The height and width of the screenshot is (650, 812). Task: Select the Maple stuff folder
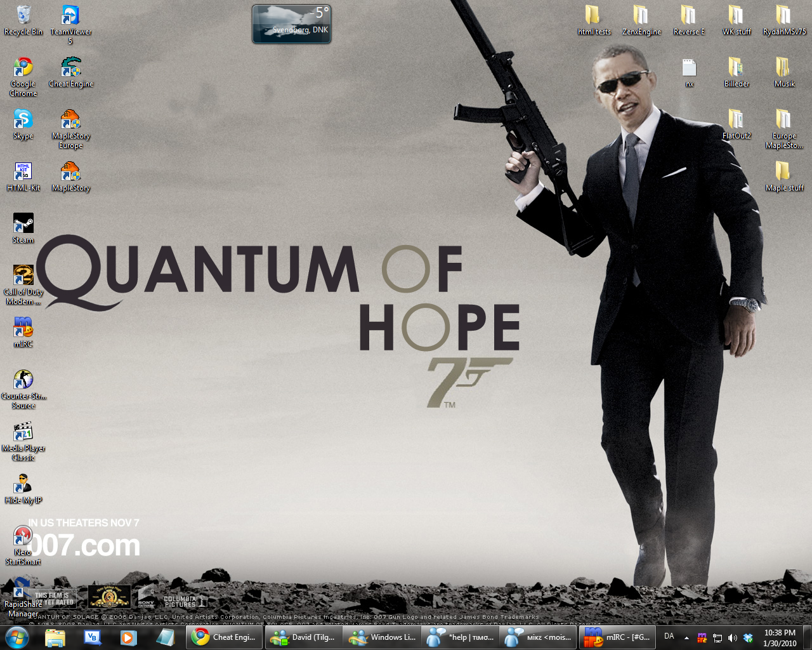point(784,176)
